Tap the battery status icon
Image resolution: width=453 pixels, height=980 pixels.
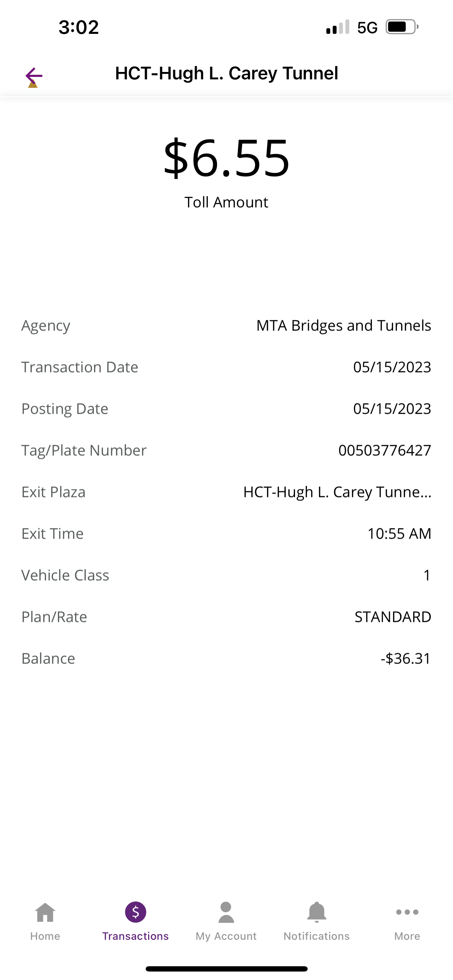(x=402, y=27)
